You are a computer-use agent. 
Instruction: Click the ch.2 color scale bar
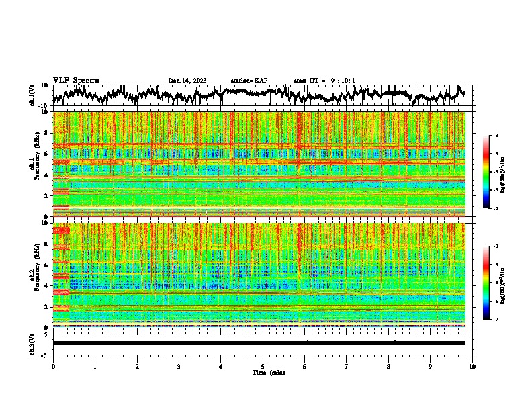(486, 283)
